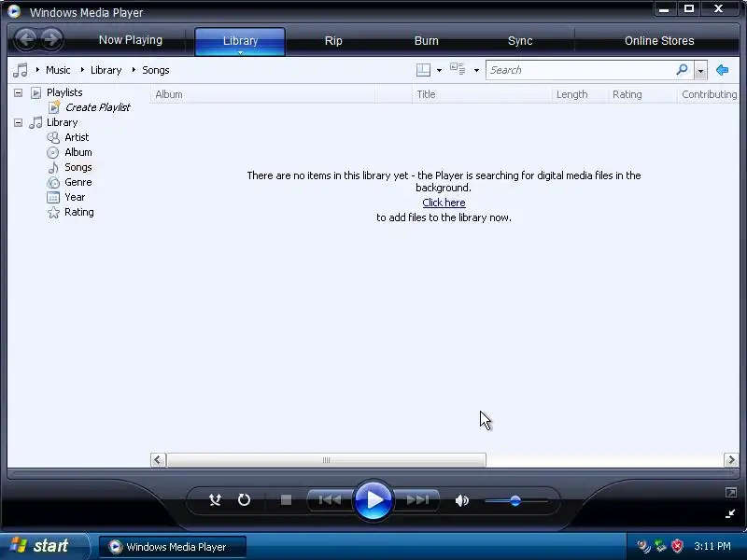Click the blue arrow list pane icon
Viewport: 747px width, 560px height.
coord(722,70)
